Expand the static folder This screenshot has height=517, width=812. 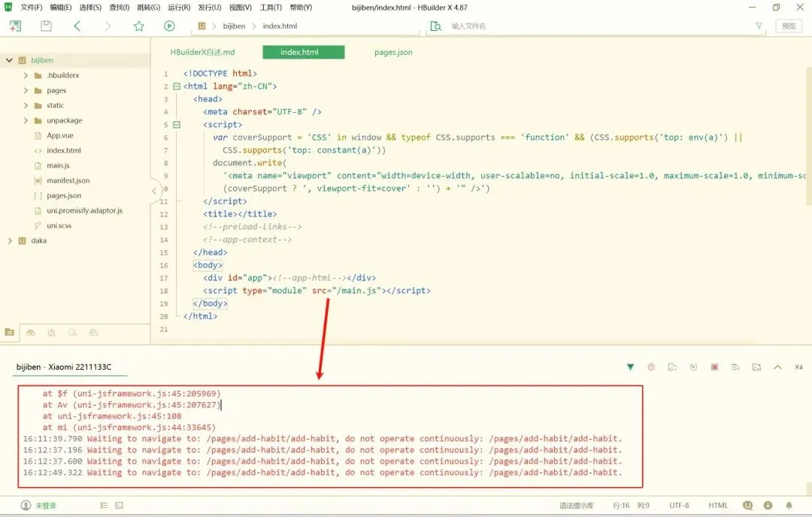[26, 105]
